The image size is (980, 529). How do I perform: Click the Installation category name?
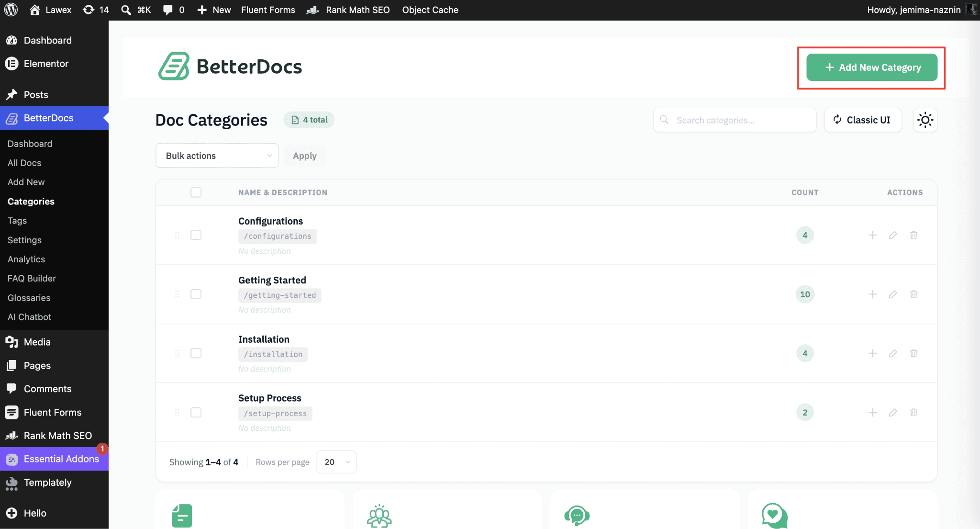[264, 339]
